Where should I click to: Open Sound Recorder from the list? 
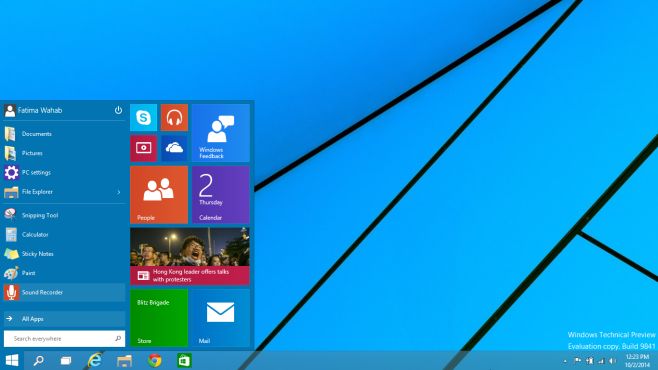tap(65, 292)
